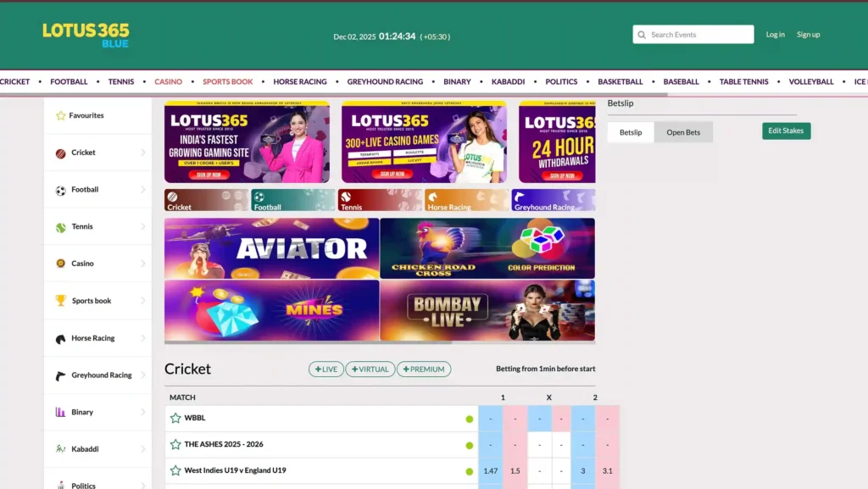The height and width of the screenshot is (489, 868).
Task: Switch to the Open Bets tab
Action: pos(683,132)
